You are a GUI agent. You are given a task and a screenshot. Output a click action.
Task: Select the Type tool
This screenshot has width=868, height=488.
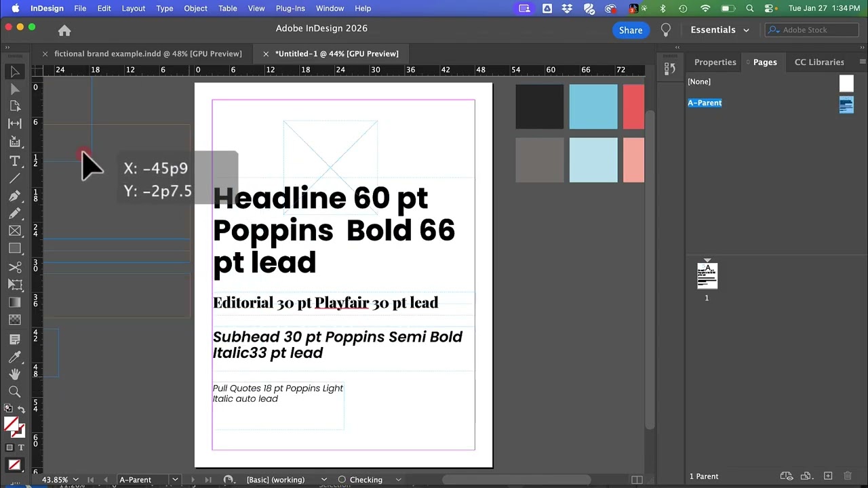15,161
